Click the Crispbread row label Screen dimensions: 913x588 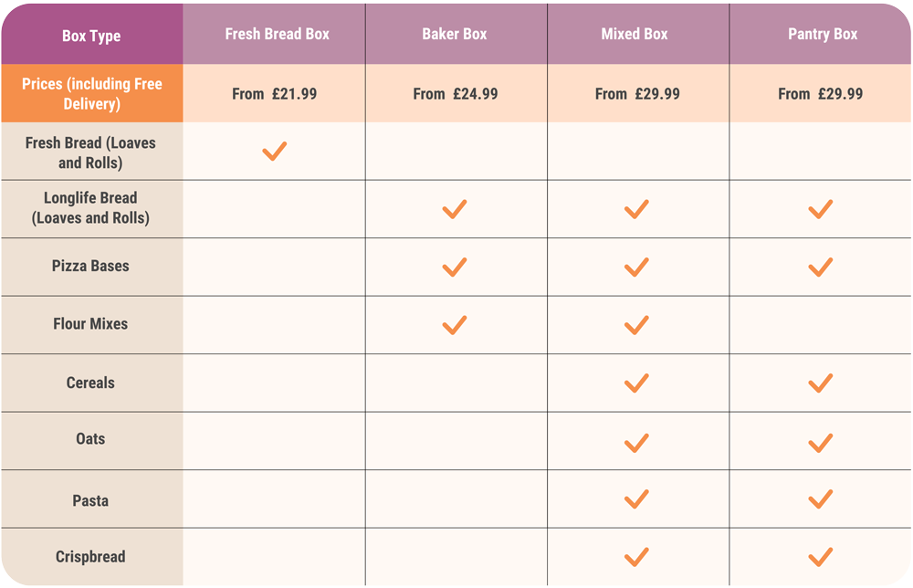(90, 557)
